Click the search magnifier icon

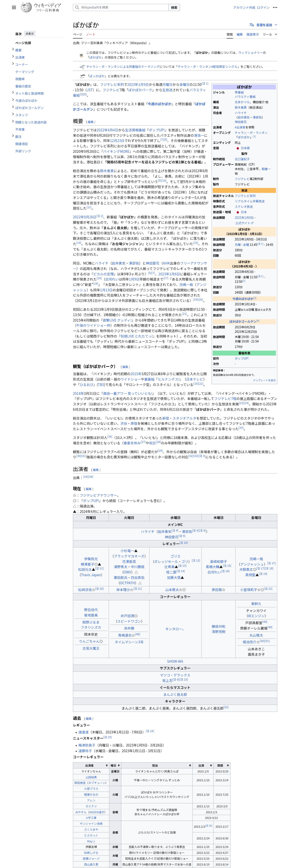(77, 7)
